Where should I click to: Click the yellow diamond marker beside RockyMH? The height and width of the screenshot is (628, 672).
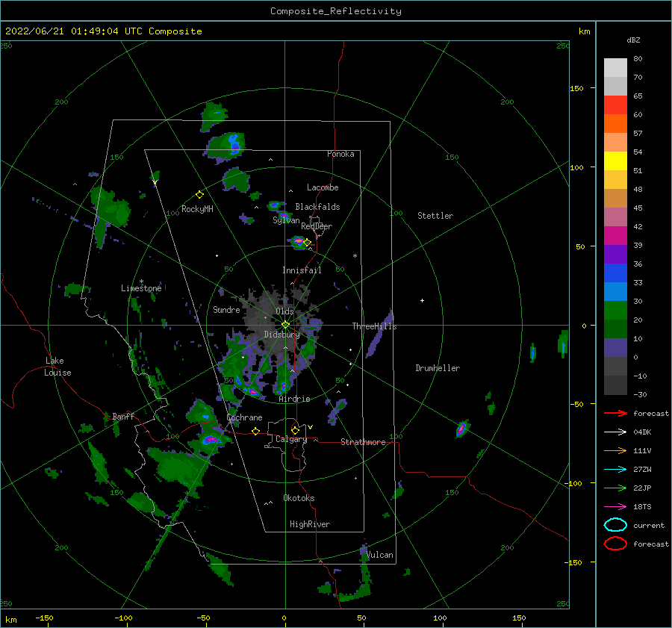[199, 195]
